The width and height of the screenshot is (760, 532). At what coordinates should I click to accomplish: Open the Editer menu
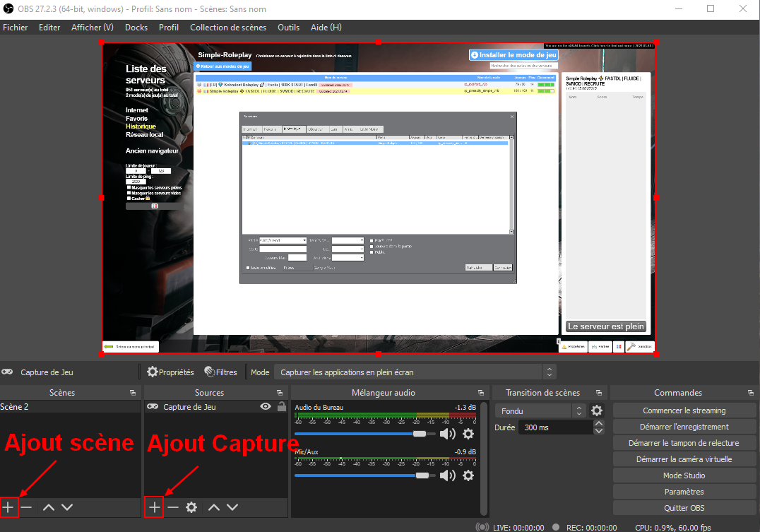49,27
